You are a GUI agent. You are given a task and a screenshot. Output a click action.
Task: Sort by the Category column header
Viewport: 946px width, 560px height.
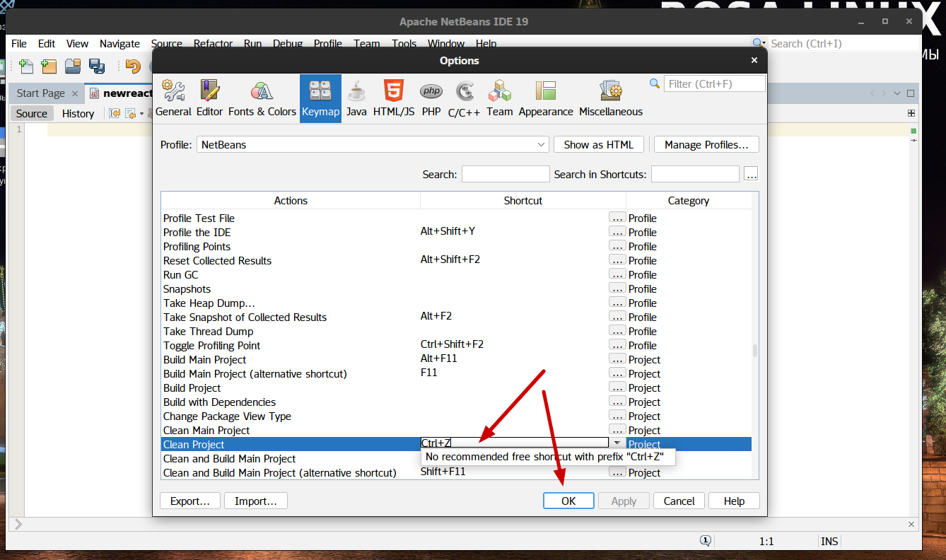pyautogui.click(x=689, y=201)
